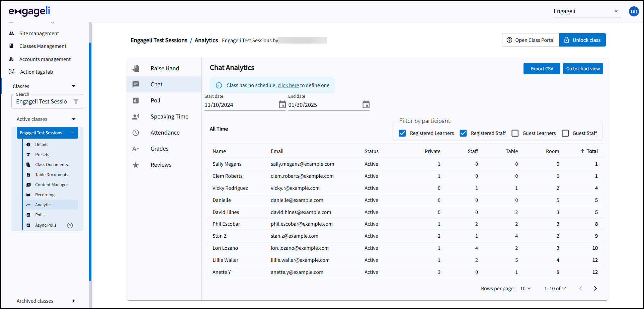Image resolution: width=644 pixels, height=309 pixels.
Task: Click the Private column header
Action: pos(432,151)
